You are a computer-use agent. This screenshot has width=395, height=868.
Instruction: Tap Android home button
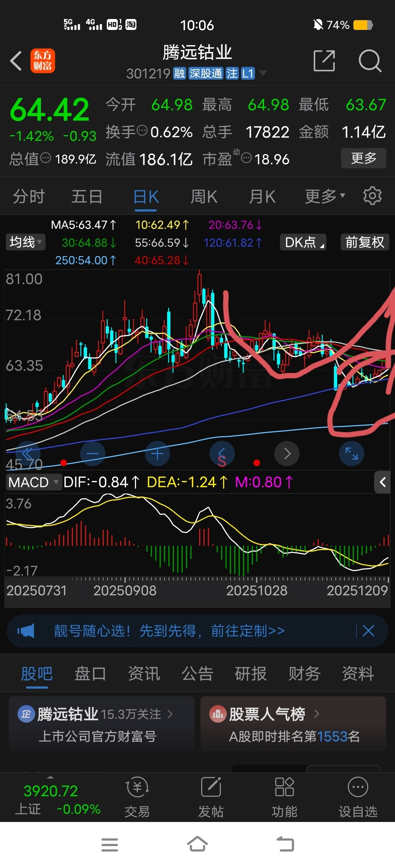pos(197,844)
